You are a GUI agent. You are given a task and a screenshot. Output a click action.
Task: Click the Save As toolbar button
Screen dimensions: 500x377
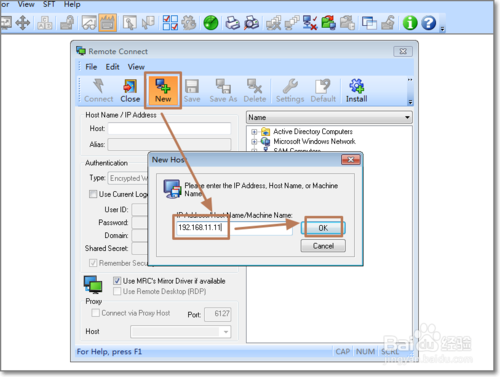[x=223, y=91]
